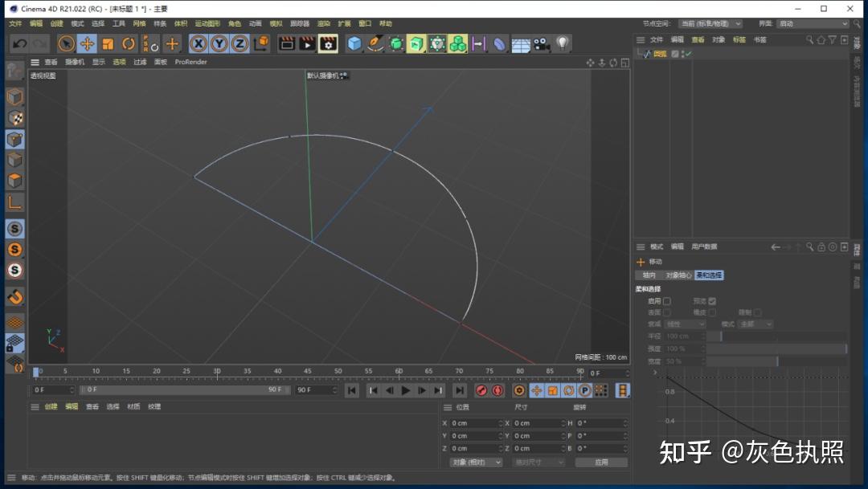Click the Record Active Objects keyframe button
868x489 pixels.
pyautogui.click(x=481, y=390)
